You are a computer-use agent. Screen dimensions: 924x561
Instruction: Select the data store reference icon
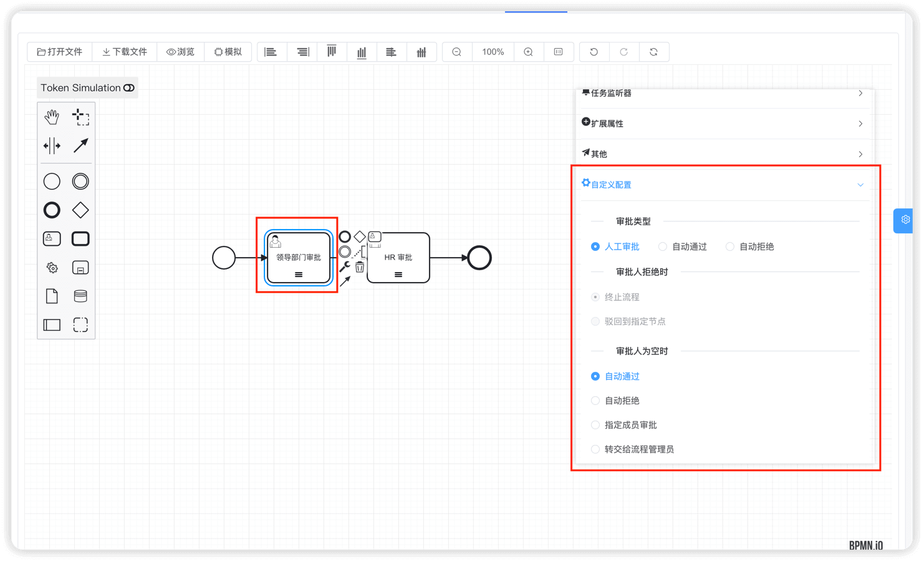[x=80, y=296]
